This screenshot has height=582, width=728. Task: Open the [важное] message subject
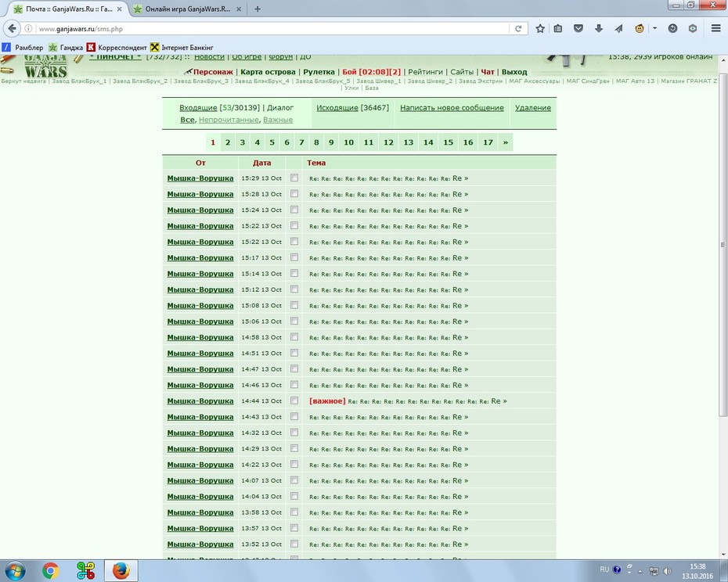click(x=408, y=401)
